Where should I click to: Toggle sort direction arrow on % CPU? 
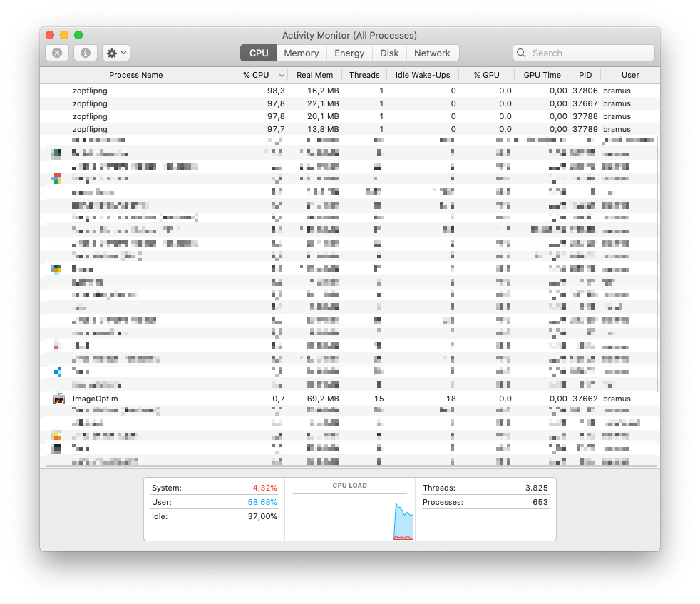click(x=282, y=76)
